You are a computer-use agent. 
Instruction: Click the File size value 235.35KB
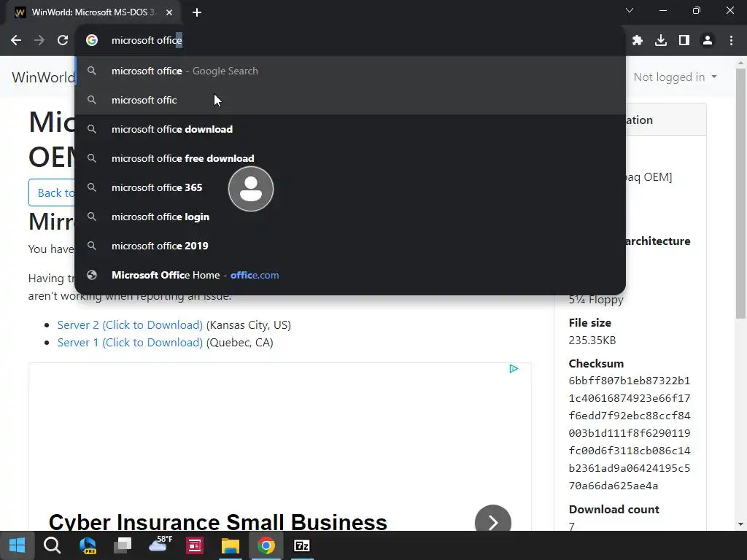[592, 341]
